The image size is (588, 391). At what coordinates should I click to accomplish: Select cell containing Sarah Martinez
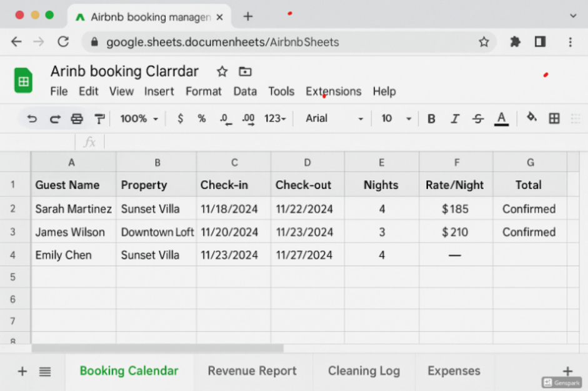(73, 209)
